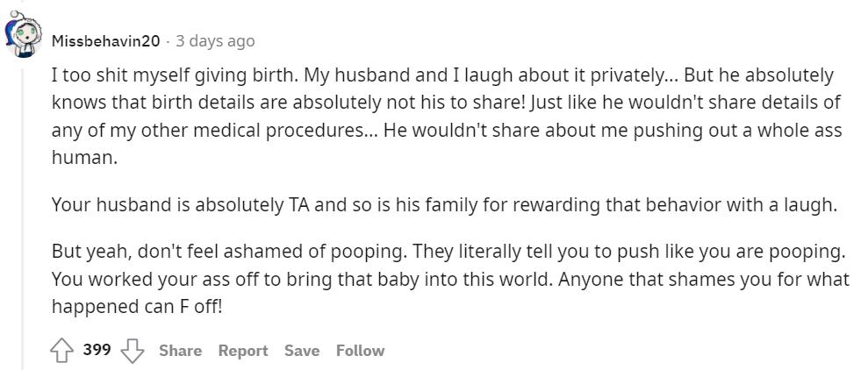Follow this comment thread
Image resolution: width=868 pixels, height=370 pixels.
pyautogui.click(x=360, y=351)
